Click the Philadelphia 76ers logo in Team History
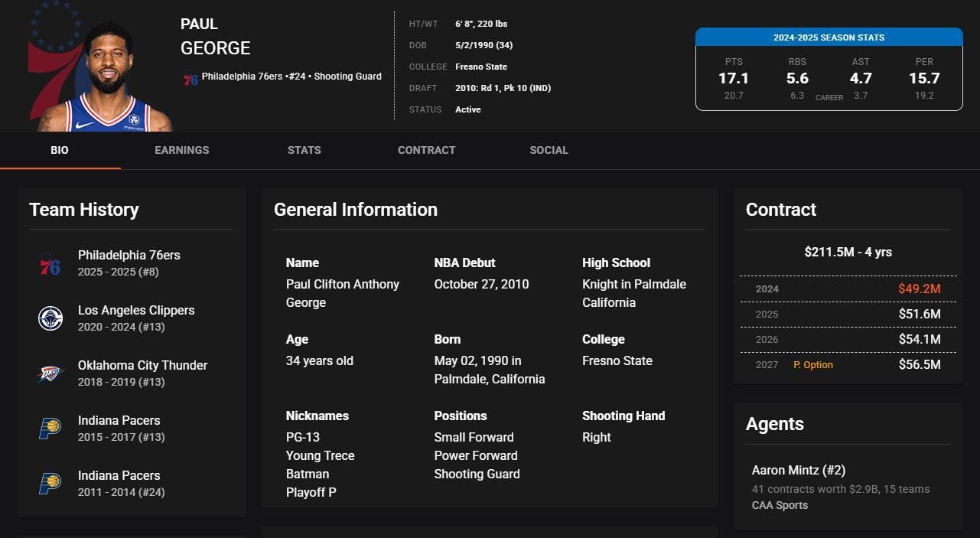980x538 pixels. 50,263
